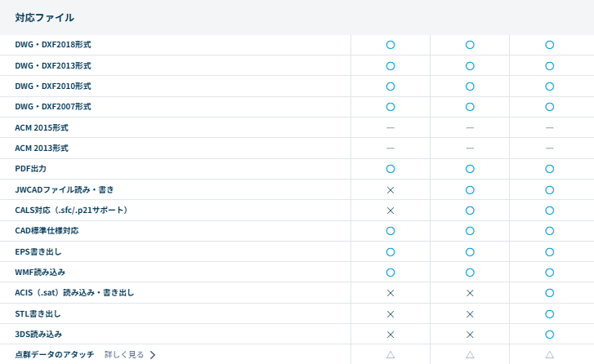
Task: Click third-column triangle in 点群データのアタッチ row
Action: tap(550, 355)
